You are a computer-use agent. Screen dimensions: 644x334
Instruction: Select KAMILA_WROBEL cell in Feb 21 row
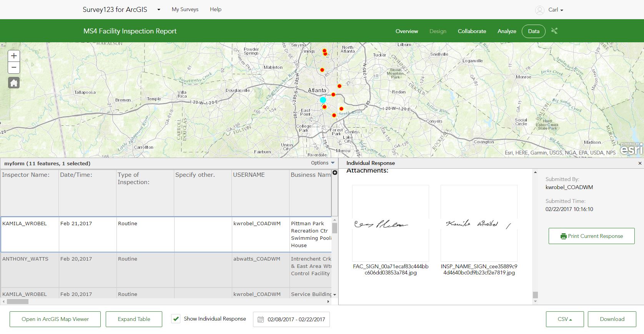(x=30, y=234)
